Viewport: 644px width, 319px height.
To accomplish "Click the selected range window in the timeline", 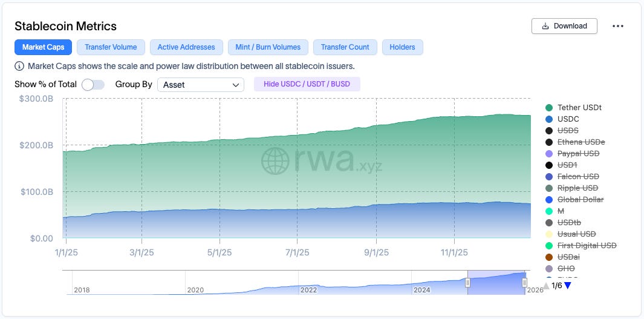I will tap(496, 283).
